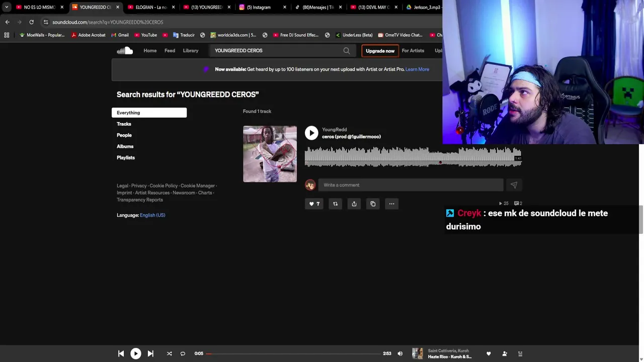The width and height of the screenshot is (644, 362).
Task: Like the ceros track with heart icon
Action: 314,204
